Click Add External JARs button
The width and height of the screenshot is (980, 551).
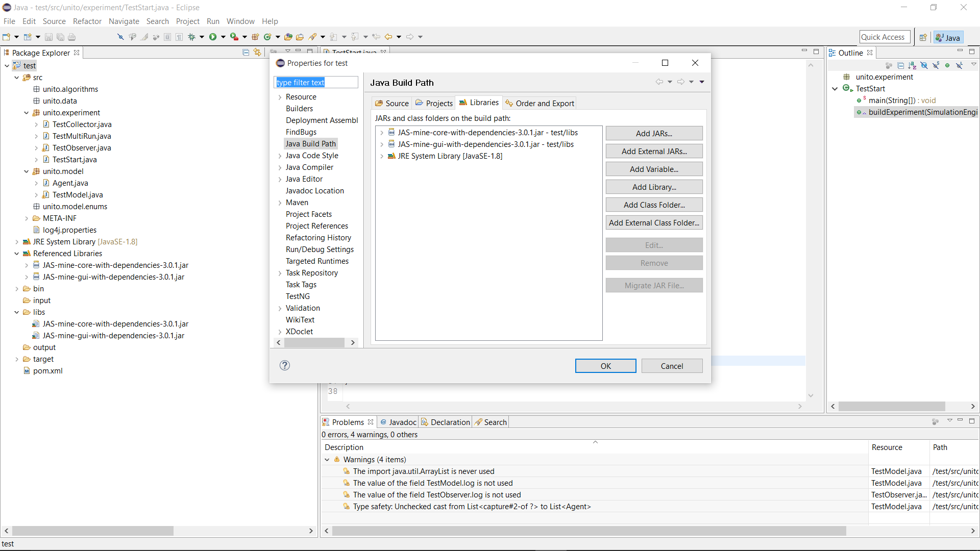(654, 152)
